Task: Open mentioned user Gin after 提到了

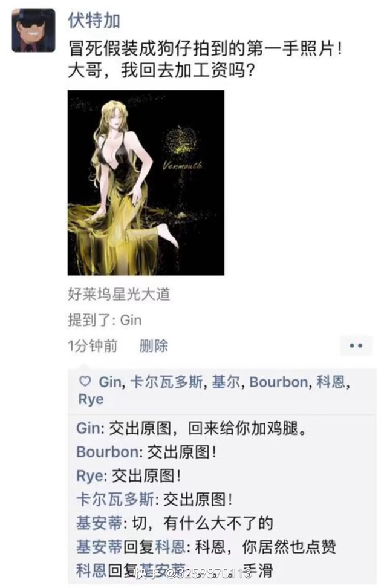Action: click(131, 320)
